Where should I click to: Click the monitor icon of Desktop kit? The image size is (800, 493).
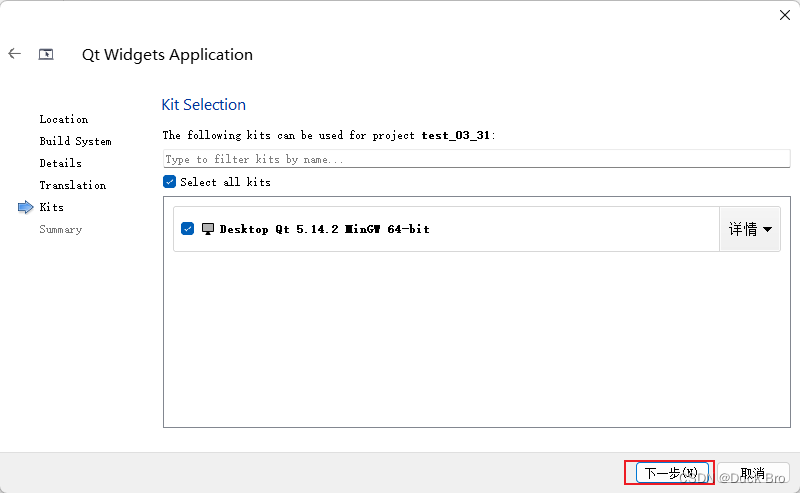point(208,229)
